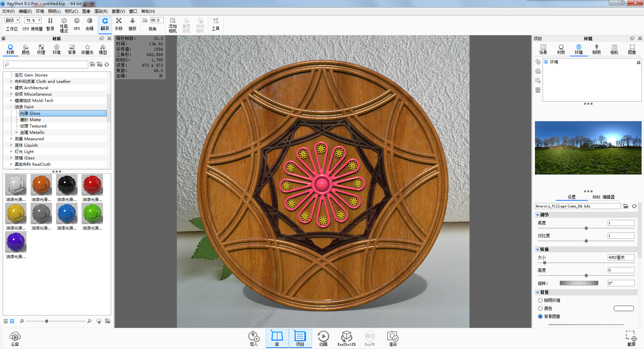Take a screenshot with the capture icon
The width and height of the screenshot is (644, 349).
(x=631, y=338)
